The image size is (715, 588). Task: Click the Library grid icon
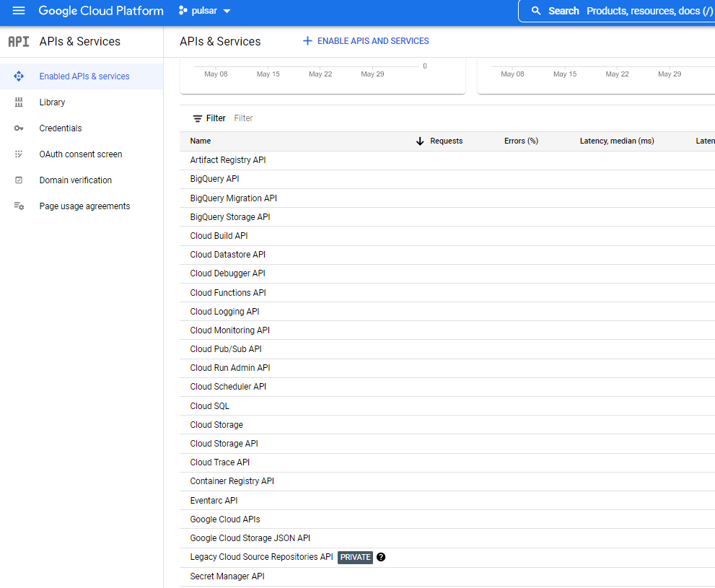tap(19, 102)
